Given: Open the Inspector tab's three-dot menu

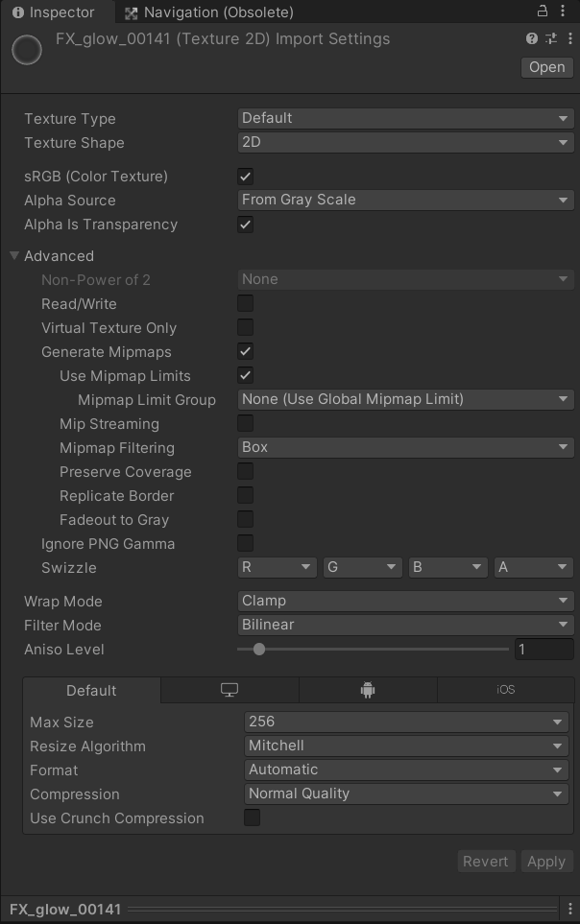Looking at the screenshot, I should point(564,12).
